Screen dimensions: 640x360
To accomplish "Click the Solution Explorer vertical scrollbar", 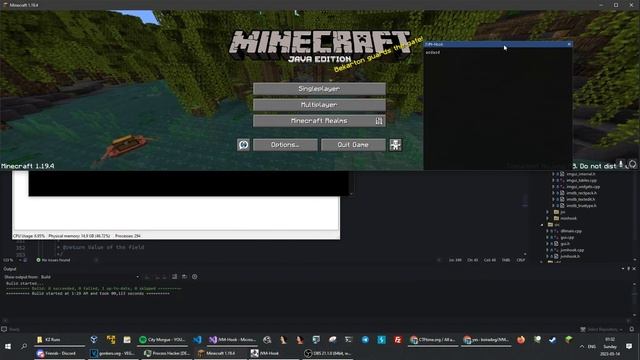I will click(635, 216).
